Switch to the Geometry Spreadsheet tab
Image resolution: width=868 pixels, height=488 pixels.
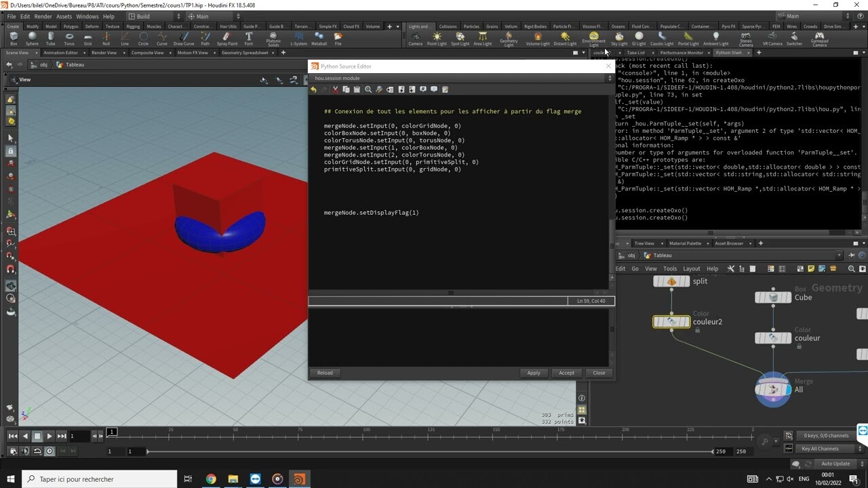[245, 52]
